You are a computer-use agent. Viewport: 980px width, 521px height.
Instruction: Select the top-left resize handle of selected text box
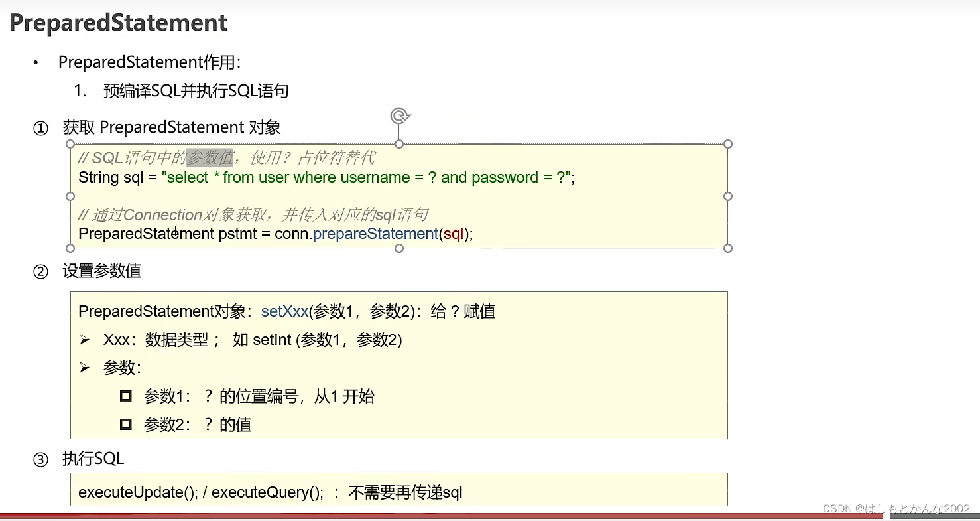70,144
